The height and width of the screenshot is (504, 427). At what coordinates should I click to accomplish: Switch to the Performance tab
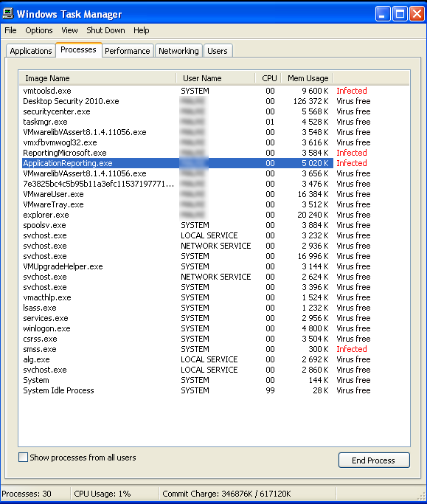pyautogui.click(x=128, y=51)
